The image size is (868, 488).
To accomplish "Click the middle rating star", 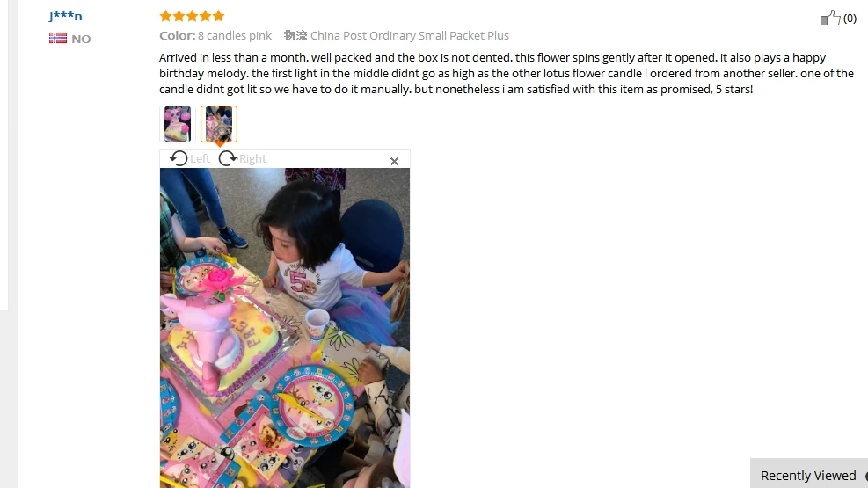I will (192, 16).
